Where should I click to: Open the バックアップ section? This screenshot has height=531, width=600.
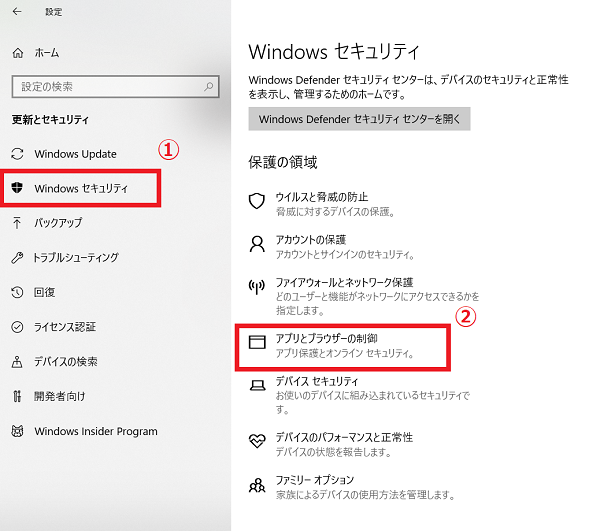58,223
